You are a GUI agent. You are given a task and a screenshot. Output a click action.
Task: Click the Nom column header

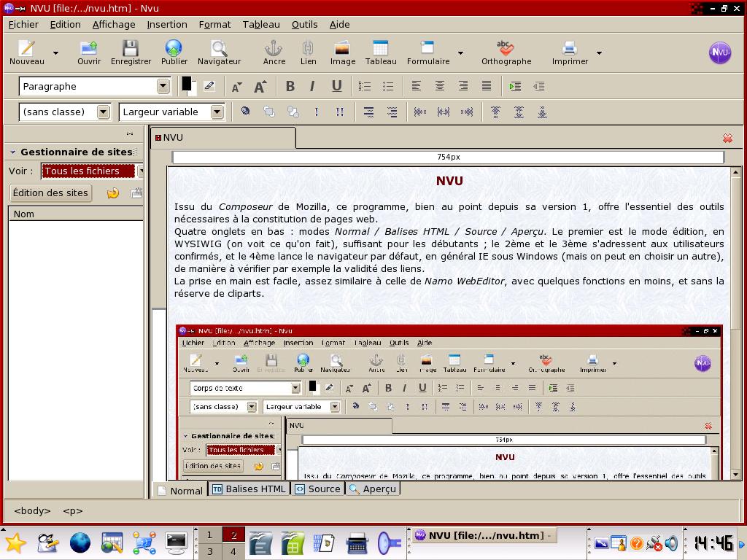(x=76, y=214)
